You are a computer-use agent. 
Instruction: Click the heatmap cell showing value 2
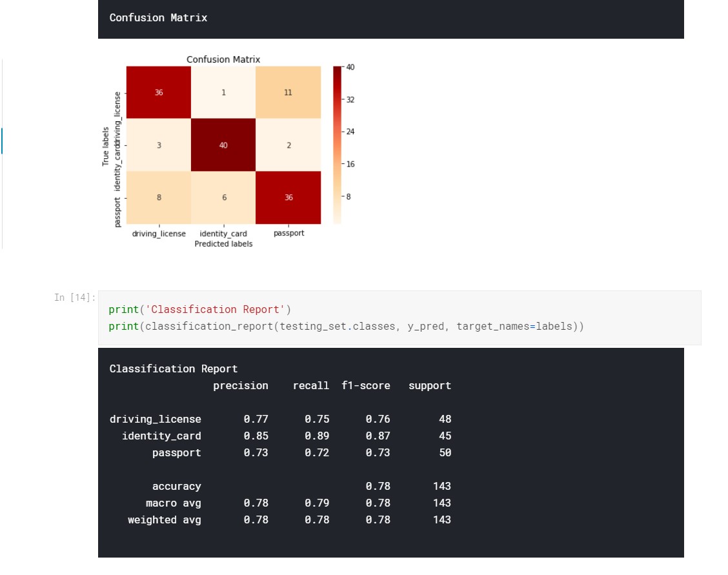[288, 145]
